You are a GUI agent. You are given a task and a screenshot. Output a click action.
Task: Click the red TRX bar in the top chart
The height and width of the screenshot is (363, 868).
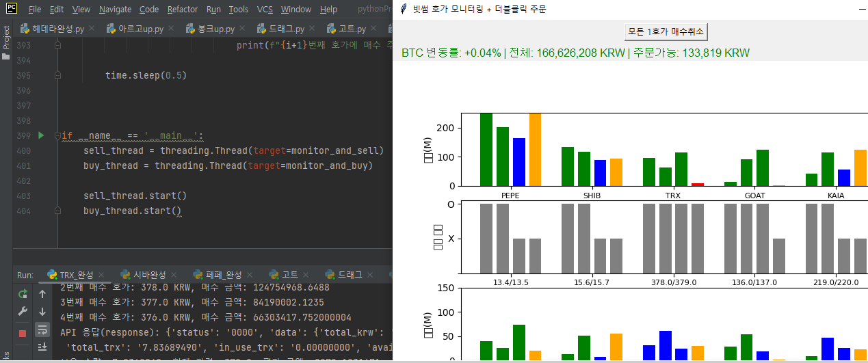coord(698,185)
